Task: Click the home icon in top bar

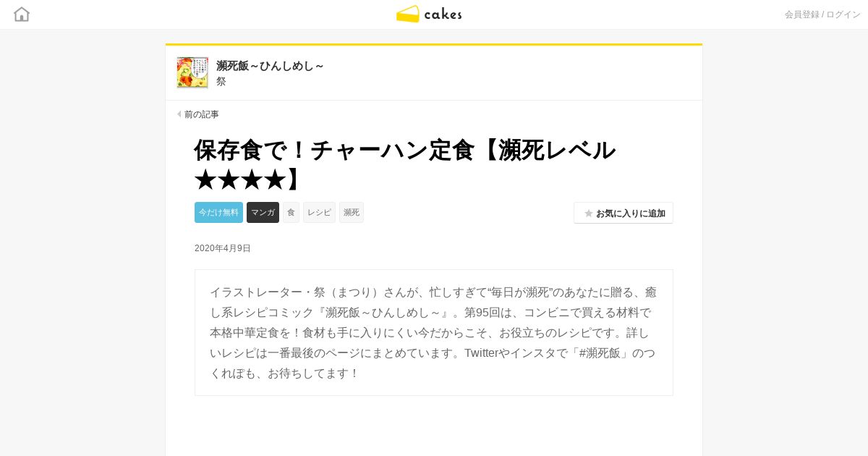Action: (22, 14)
